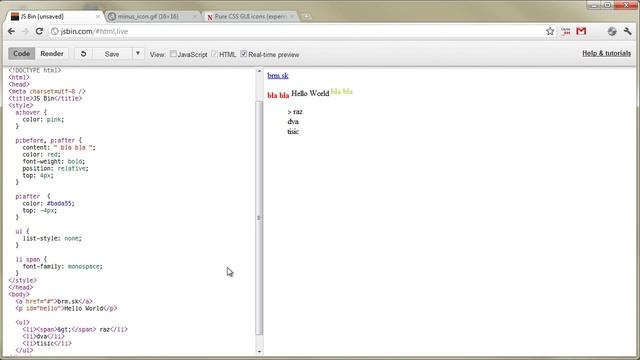The image size is (640, 360).
Task: Click the globe extension icon
Action: click(611, 31)
